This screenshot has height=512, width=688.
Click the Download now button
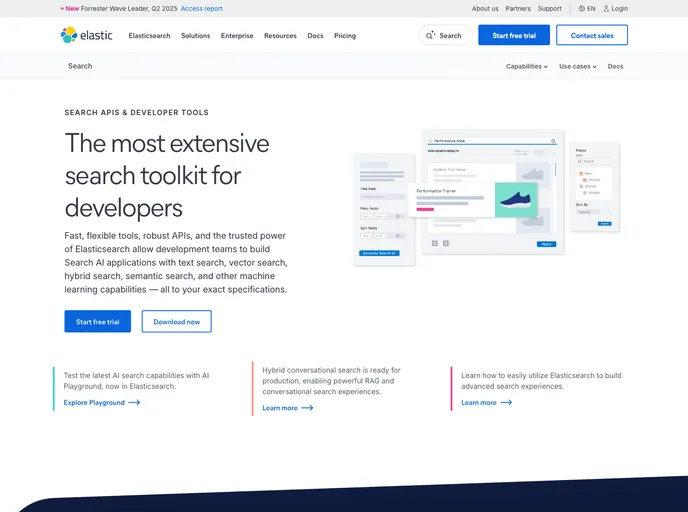tap(176, 321)
